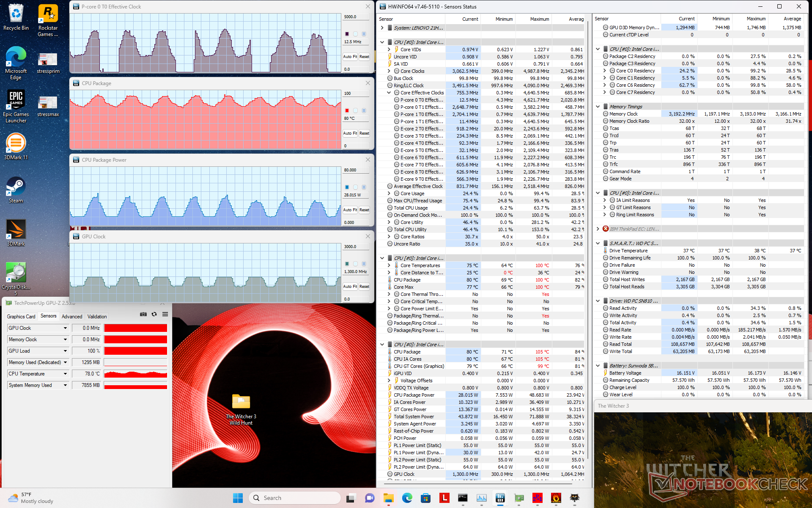This screenshot has width=812, height=508.
Task: Click The Witcher 3 wolf taskbar icon
Action: point(575,498)
